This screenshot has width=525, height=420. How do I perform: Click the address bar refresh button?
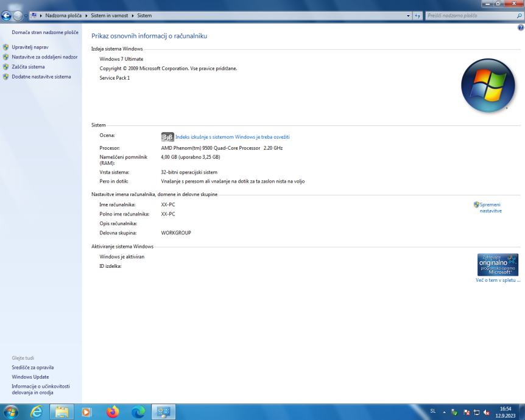pos(417,15)
